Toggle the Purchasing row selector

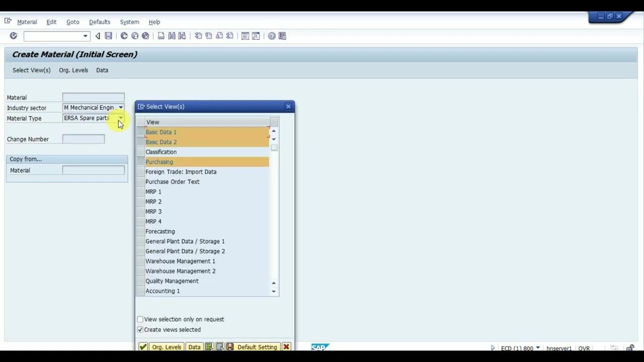141,162
